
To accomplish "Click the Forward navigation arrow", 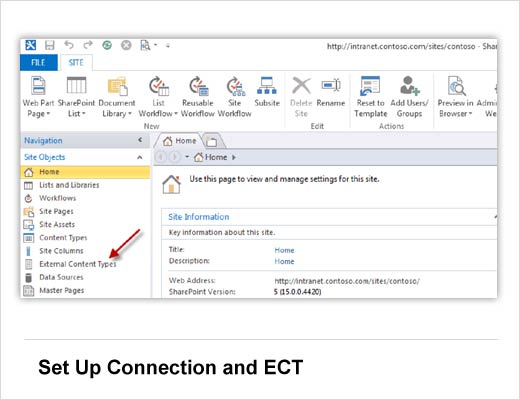I will [174, 157].
